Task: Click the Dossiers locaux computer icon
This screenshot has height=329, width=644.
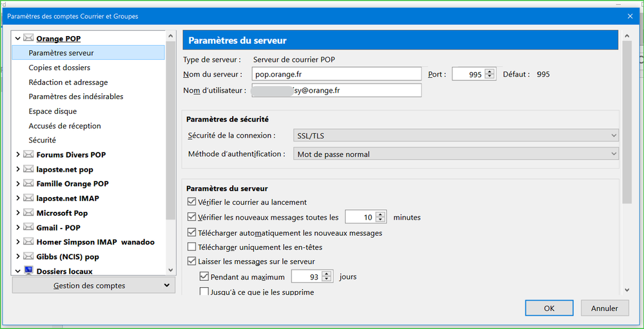Action: 28,271
